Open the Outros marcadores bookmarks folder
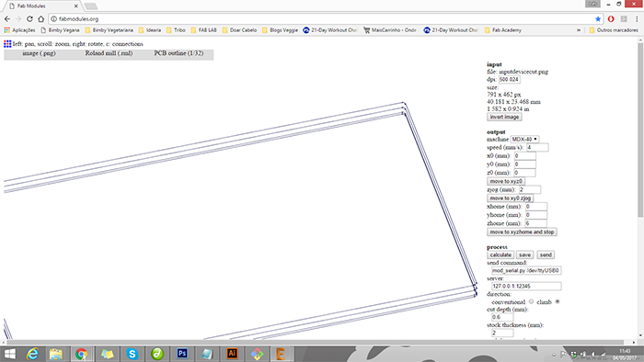This screenshot has width=644, height=362. tap(614, 30)
